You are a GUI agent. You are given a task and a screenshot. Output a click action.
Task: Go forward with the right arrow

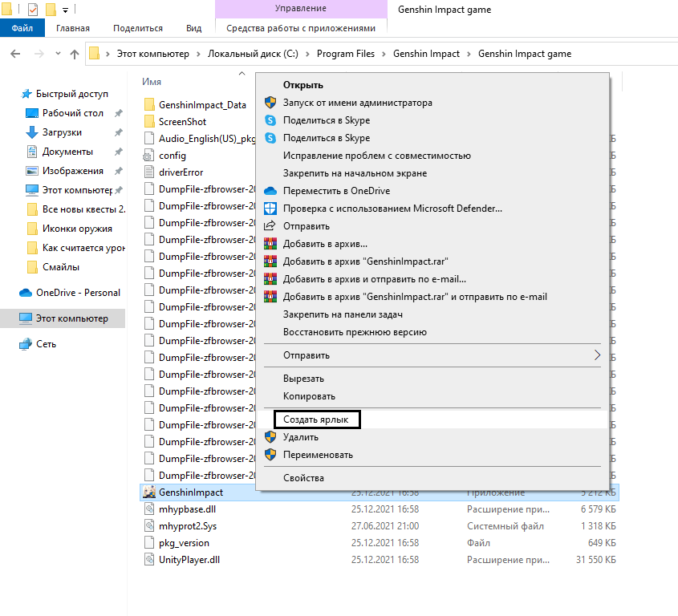pyautogui.click(x=39, y=54)
